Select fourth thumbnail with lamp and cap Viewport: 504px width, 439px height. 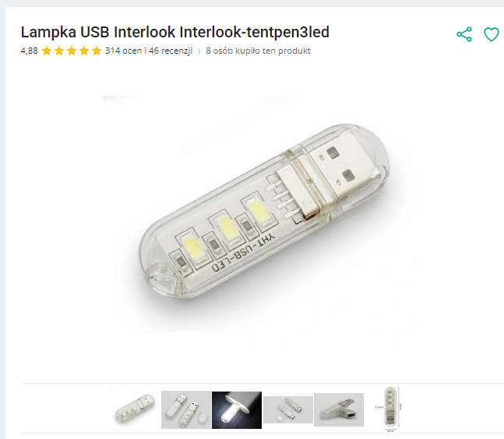(x=287, y=409)
